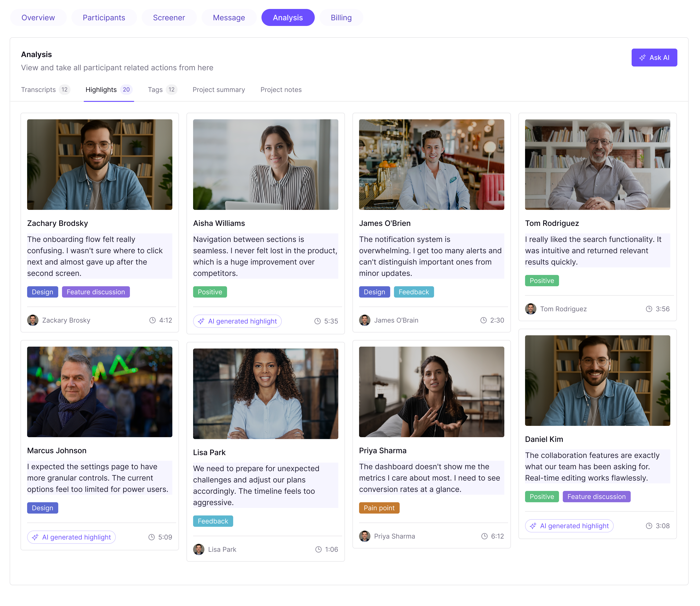This screenshot has height=606, width=700.
Task: Go to the Participants section
Action: pos(104,18)
